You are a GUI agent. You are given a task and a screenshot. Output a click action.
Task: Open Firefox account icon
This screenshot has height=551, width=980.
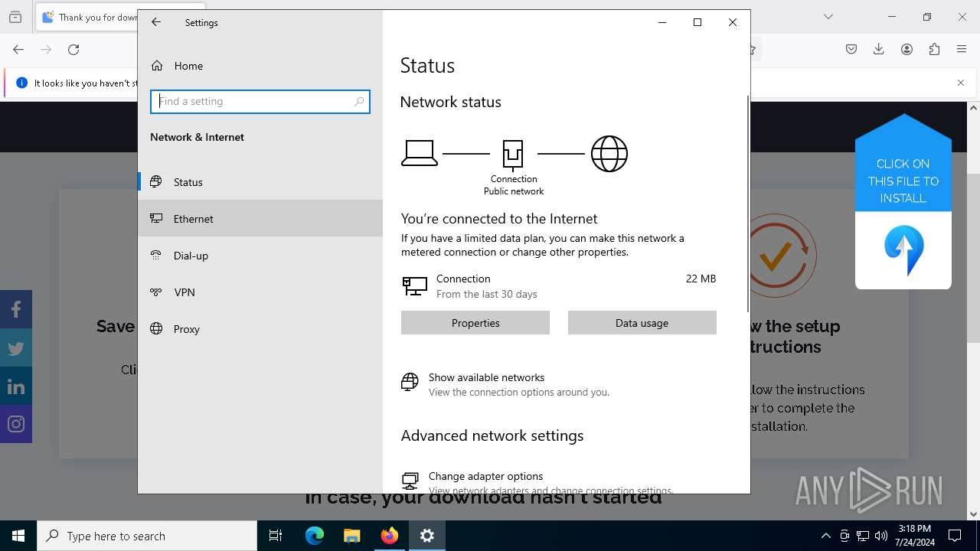click(906, 50)
